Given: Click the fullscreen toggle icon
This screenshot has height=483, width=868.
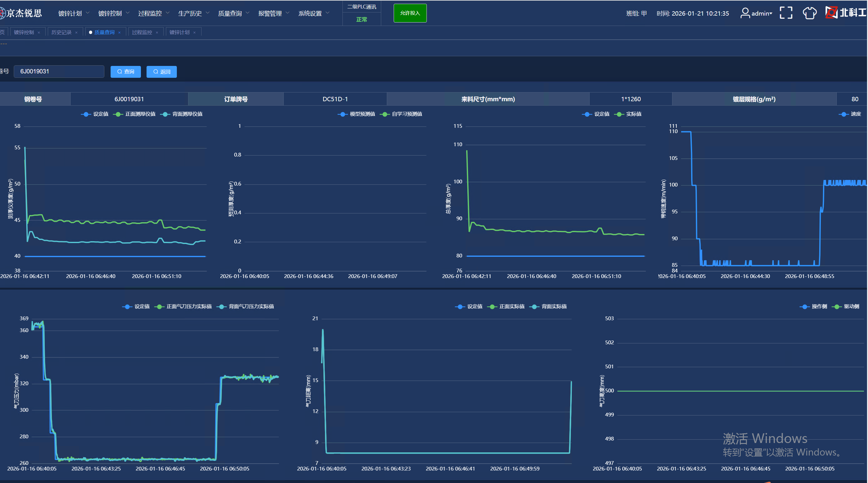Looking at the screenshot, I should pyautogui.click(x=786, y=13).
